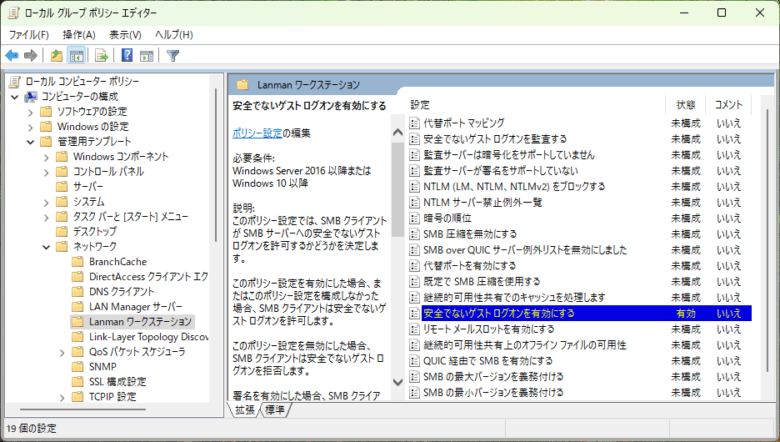780x442 pixels.
Task: Click the folder icon beside SNMP
Action: 78,366
